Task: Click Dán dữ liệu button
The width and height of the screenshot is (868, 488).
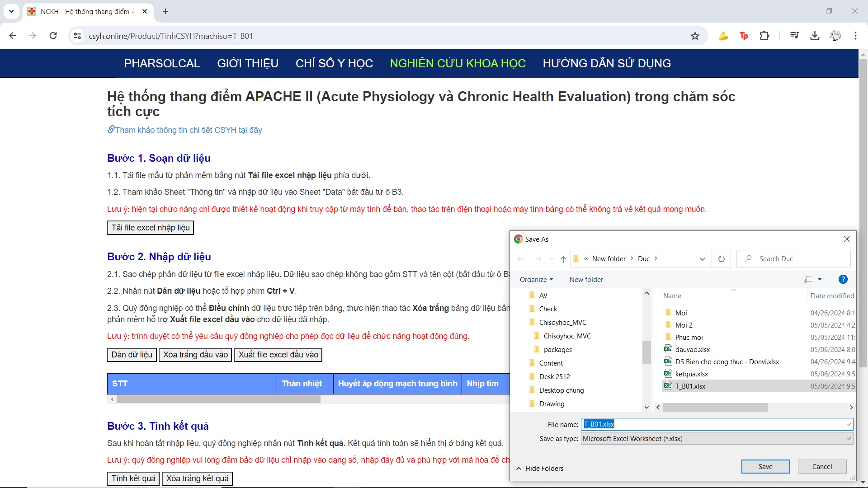Action: tap(132, 355)
